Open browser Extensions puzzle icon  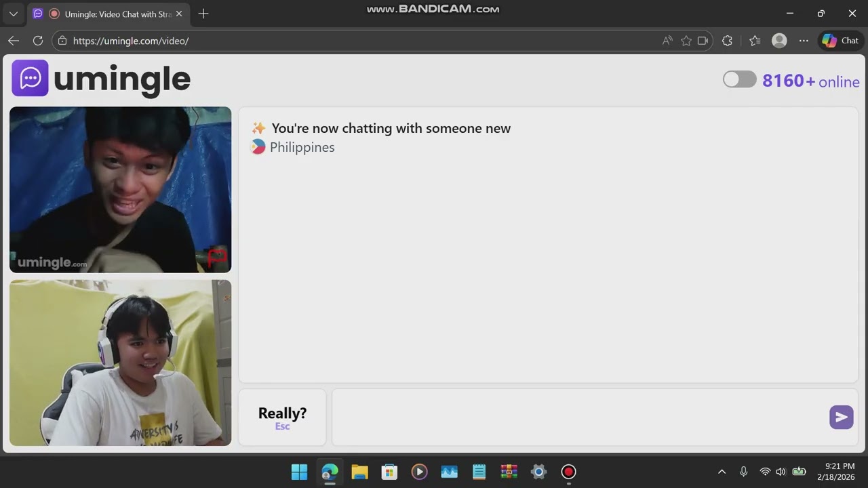(x=728, y=41)
